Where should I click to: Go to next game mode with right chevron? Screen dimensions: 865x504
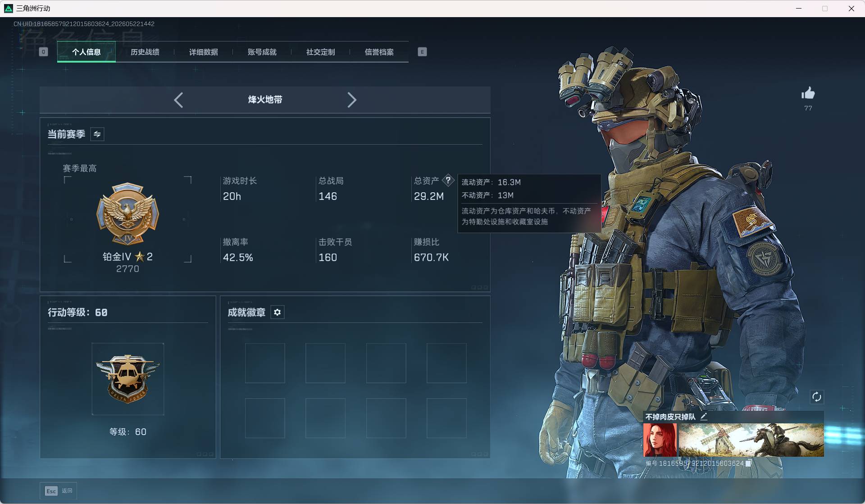click(352, 100)
